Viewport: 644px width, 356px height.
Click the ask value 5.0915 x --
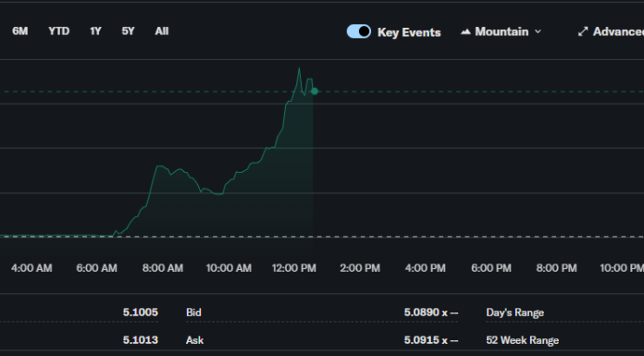coord(431,340)
